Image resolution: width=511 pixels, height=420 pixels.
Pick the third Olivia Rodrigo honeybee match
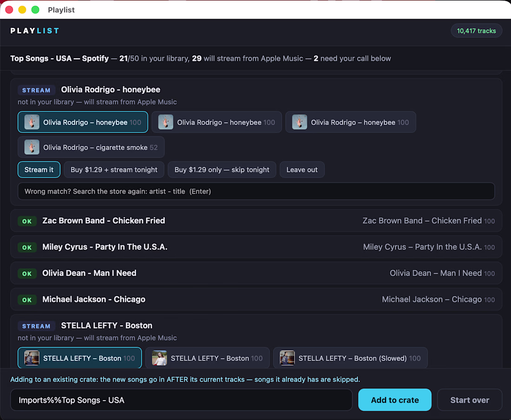[x=350, y=122]
